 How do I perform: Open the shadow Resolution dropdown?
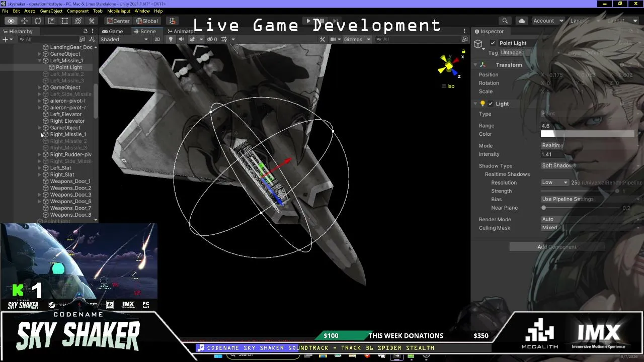click(554, 183)
